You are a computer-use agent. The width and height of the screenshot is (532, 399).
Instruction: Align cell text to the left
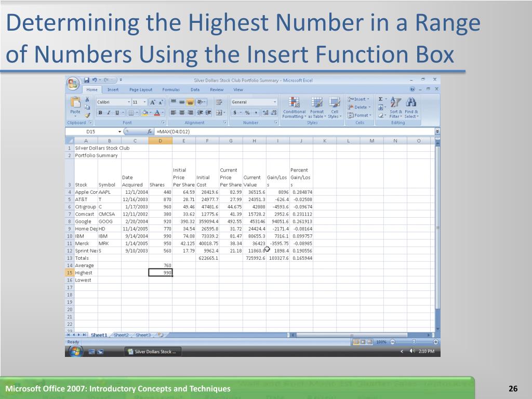[x=174, y=113]
